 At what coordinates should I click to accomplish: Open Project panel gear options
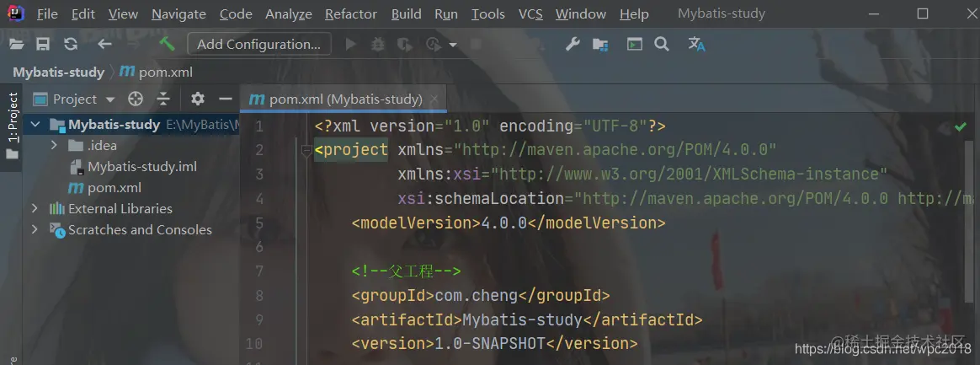coord(198,99)
